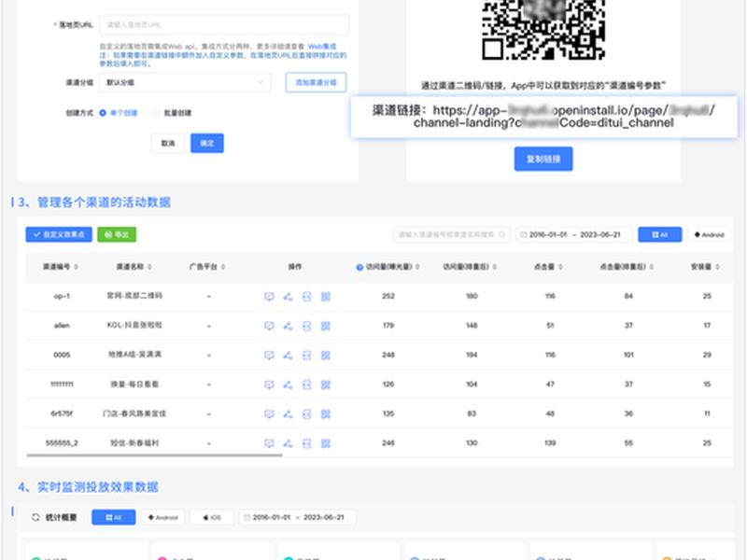Image resolution: width=747 pixels, height=560 pixels.
Task: Click the green 导出 export button
Action: pos(117,234)
